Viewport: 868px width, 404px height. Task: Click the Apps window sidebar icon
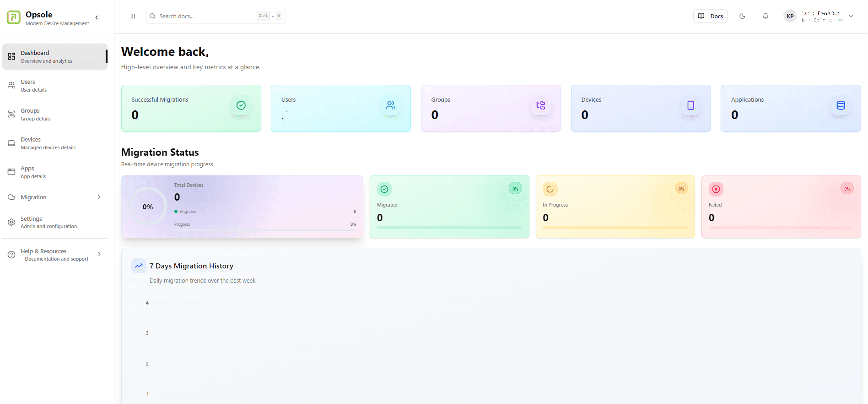(11, 172)
